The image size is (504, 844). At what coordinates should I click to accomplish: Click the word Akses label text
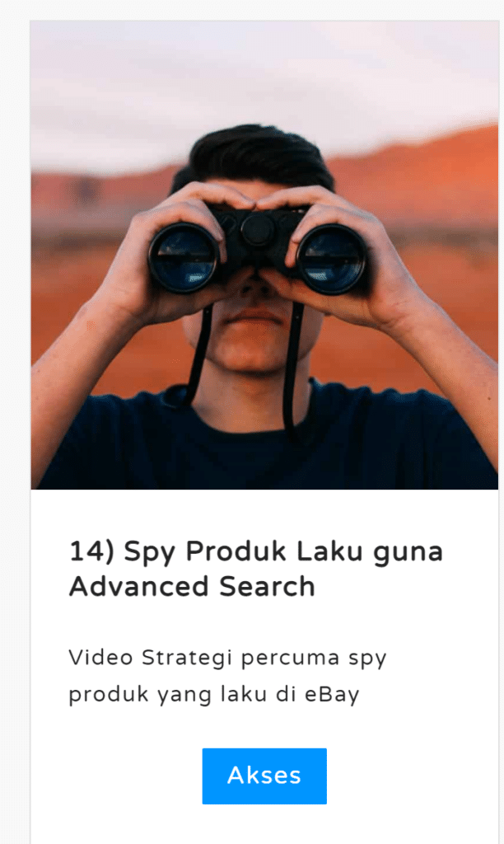264,776
